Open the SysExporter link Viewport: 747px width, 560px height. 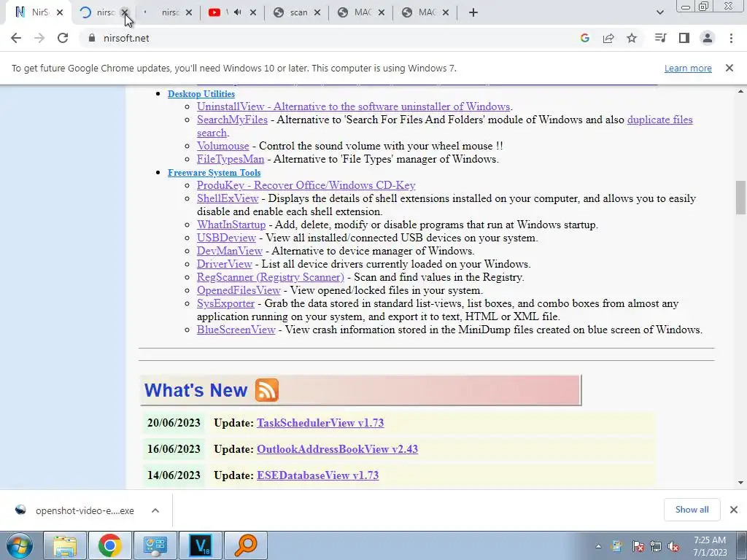coord(225,303)
